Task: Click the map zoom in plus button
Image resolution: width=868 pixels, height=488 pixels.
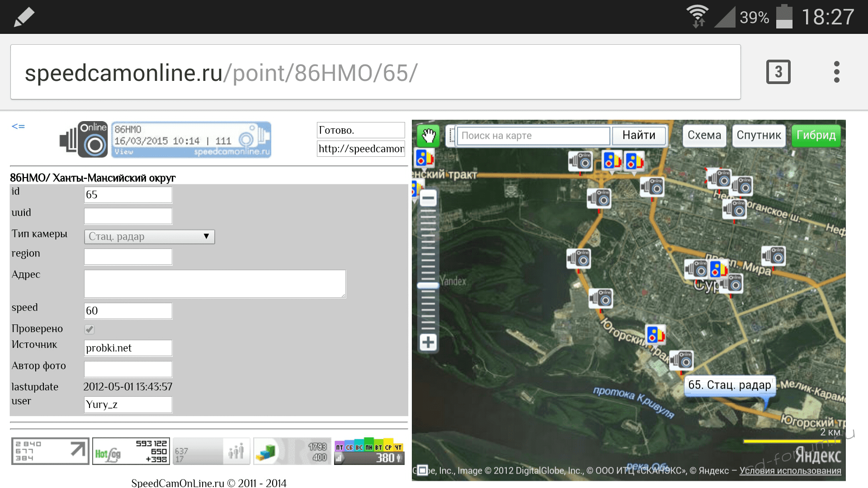Action: [428, 342]
